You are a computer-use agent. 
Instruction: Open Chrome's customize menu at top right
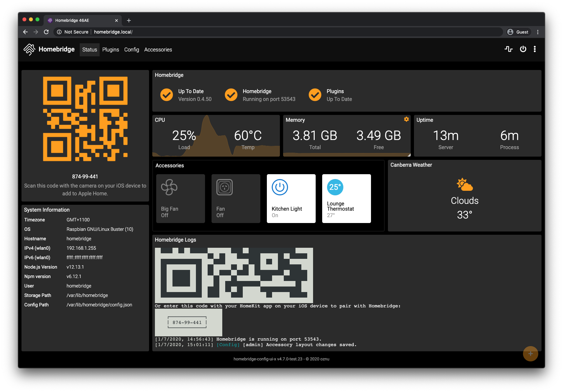point(538,32)
